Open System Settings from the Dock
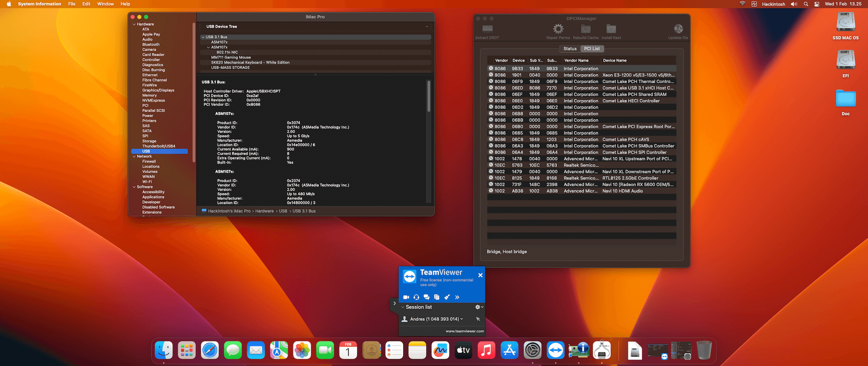Image resolution: width=868 pixels, height=366 pixels. coord(533,350)
